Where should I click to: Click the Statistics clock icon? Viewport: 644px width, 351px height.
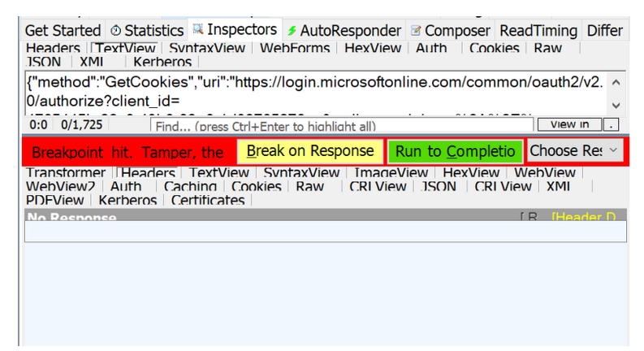pyautogui.click(x=116, y=30)
